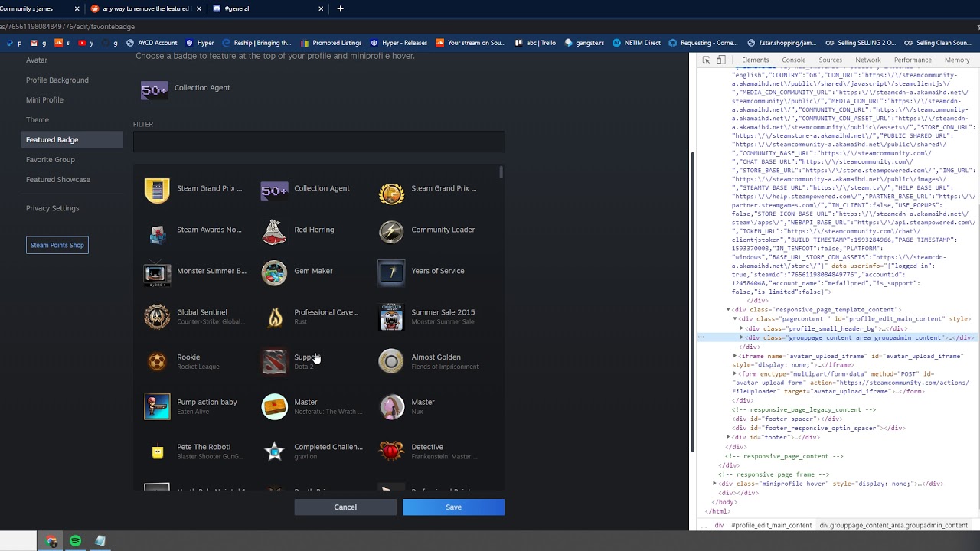Click the Steam Points Shop button
The width and height of the screenshot is (980, 551).
(57, 245)
